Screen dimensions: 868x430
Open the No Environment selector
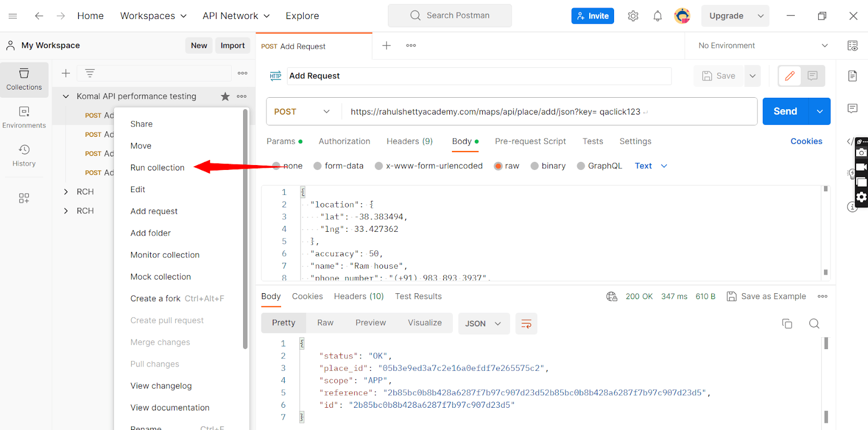tap(763, 46)
